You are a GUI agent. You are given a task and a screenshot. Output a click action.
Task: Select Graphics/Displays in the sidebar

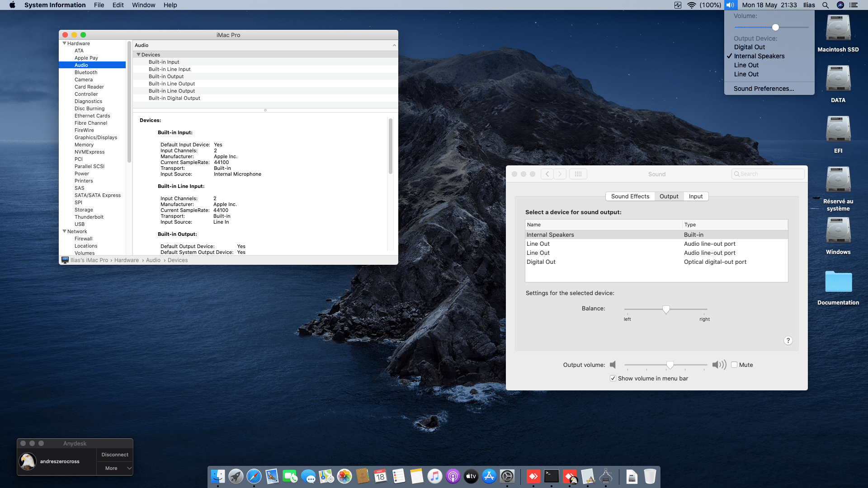click(96, 137)
